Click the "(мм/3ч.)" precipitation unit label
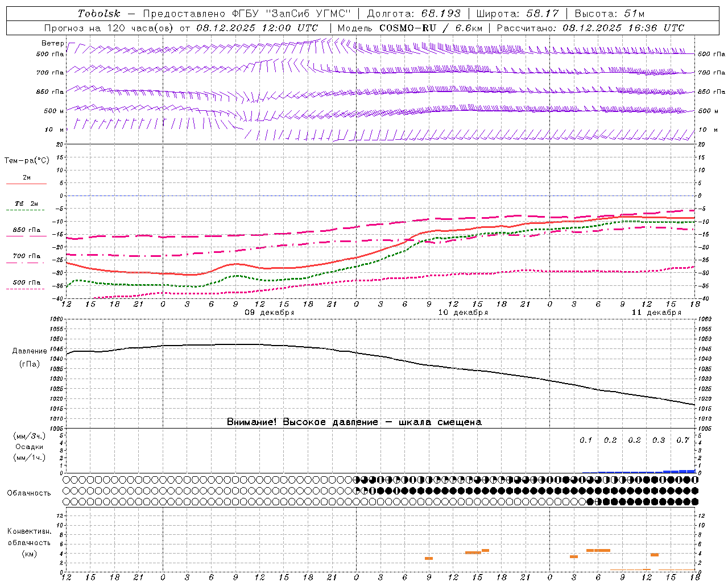The width and height of the screenshot is (728, 582). (x=30, y=436)
